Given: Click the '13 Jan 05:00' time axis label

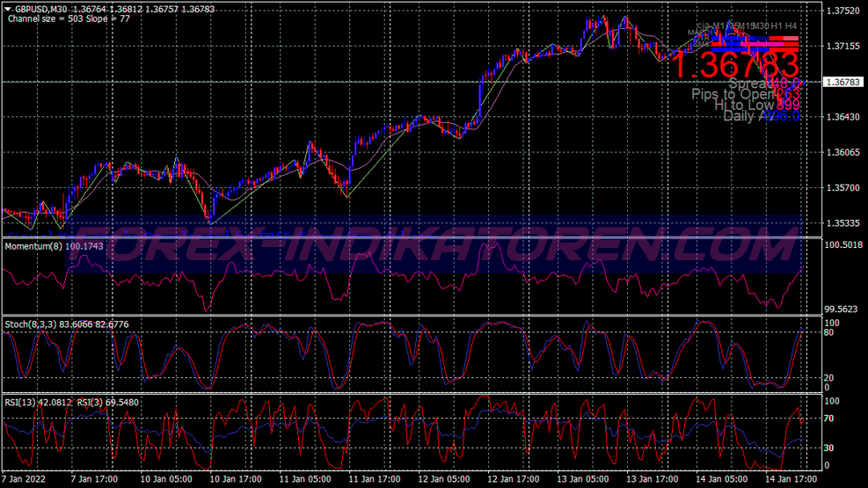Looking at the screenshot, I should [583, 479].
